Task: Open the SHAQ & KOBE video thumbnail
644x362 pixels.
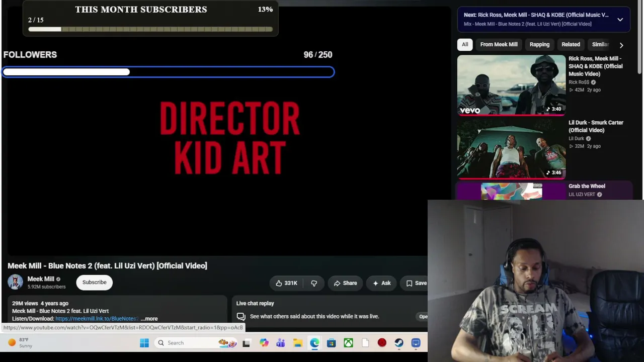Action: [x=511, y=85]
